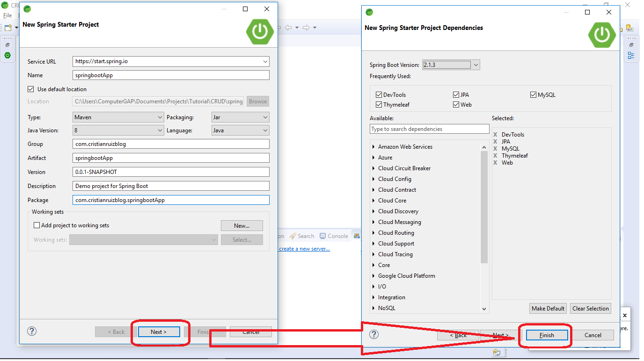Expand the Core dependency category

pyautogui.click(x=373, y=265)
